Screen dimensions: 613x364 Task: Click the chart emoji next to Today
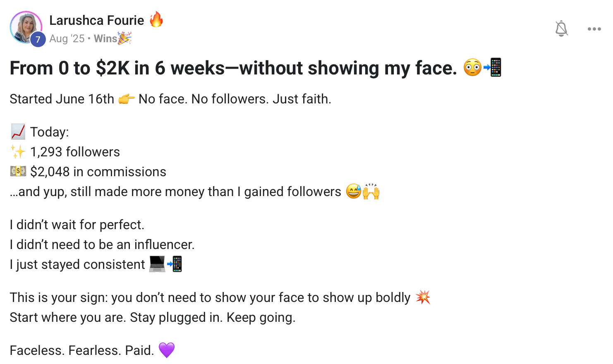click(18, 132)
